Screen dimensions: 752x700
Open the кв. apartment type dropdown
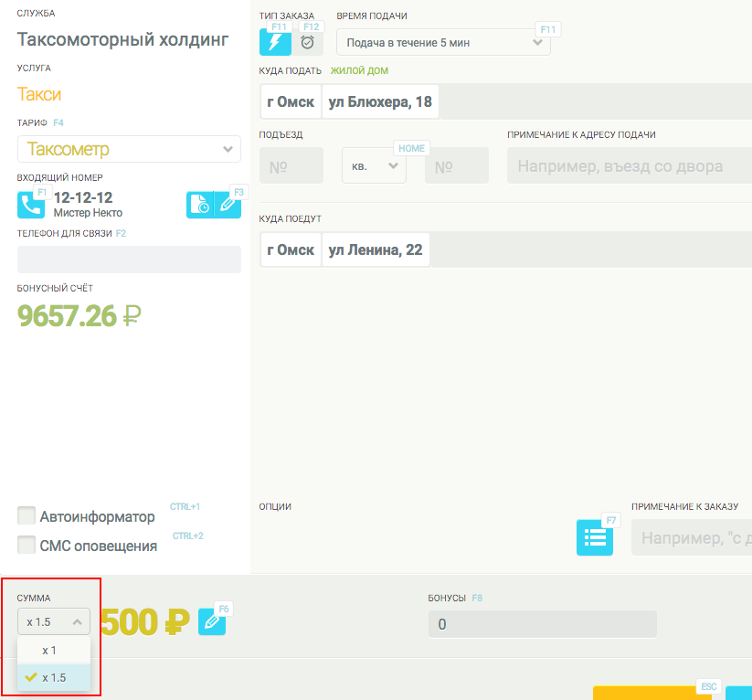[x=374, y=165]
